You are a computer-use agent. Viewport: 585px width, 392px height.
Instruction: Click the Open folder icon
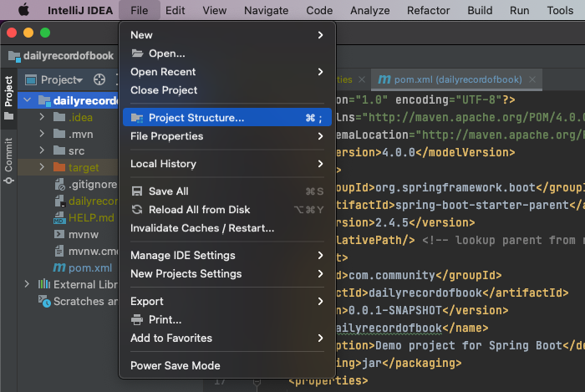[x=137, y=53]
